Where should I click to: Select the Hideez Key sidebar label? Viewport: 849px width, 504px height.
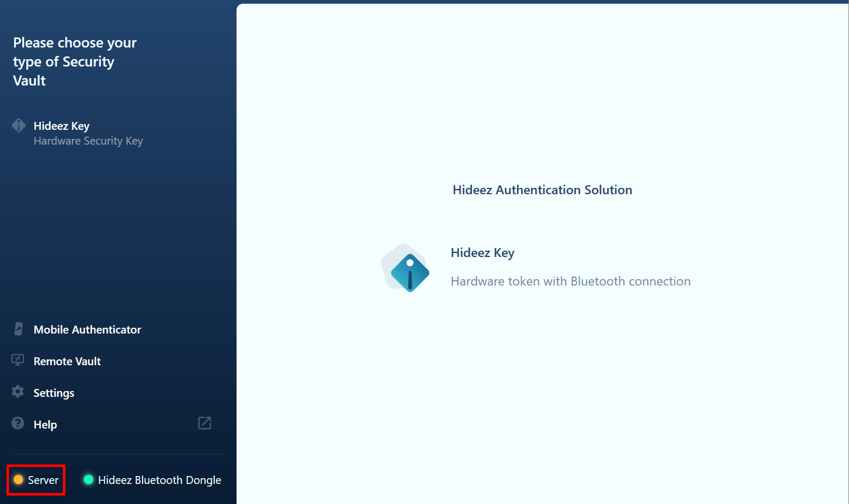[61, 126]
